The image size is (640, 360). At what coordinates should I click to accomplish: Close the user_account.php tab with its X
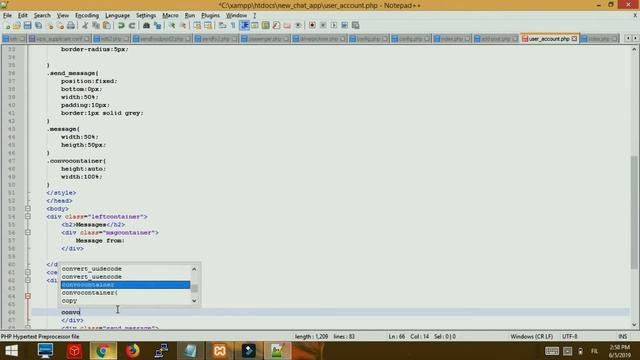click(574, 39)
